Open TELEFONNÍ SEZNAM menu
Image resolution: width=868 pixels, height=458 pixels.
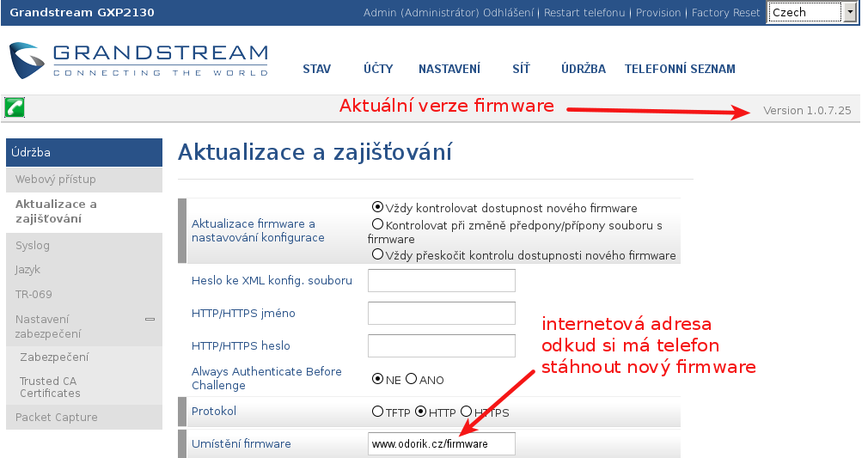point(679,70)
